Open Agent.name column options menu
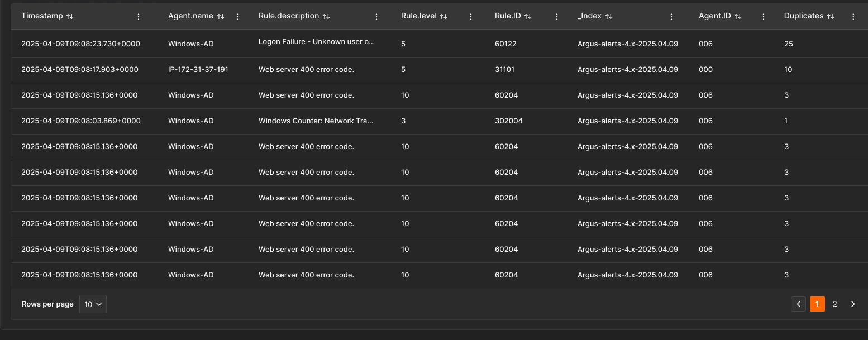This screenshot has height=340, width=868. [x=237, y=17]
